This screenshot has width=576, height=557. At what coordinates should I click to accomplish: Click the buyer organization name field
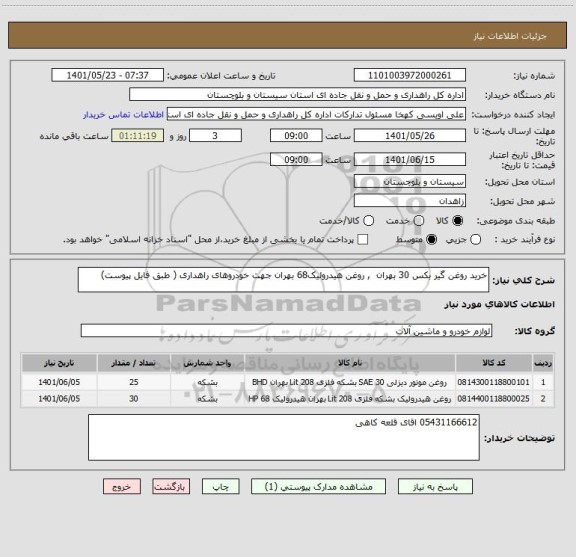click(298, 95)
